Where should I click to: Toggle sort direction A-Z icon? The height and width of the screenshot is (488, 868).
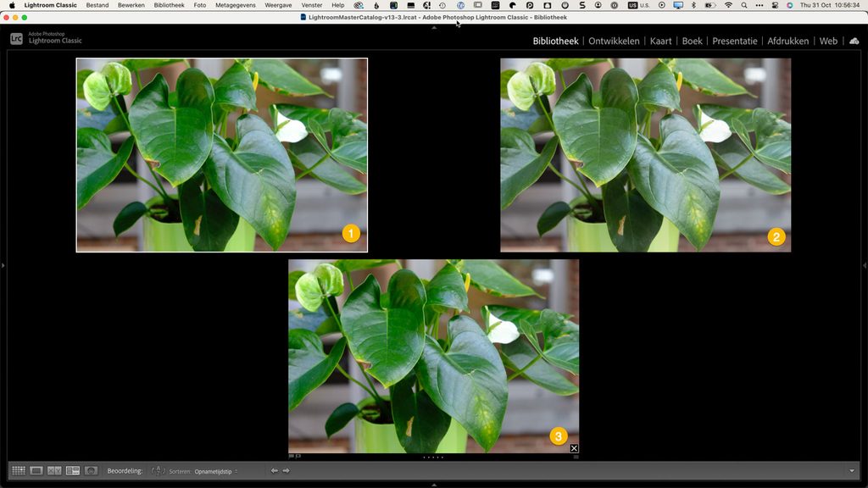coord(159,471)
